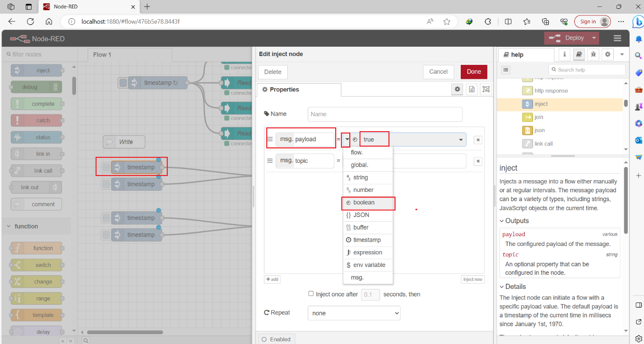Select the Properties tab

click(299, 90)
